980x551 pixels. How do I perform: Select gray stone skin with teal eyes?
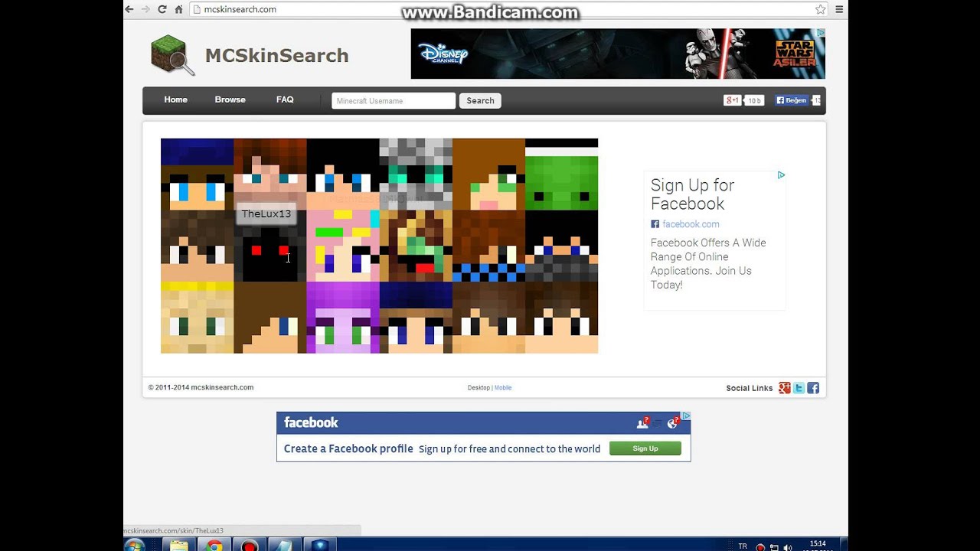coord(416,174)
